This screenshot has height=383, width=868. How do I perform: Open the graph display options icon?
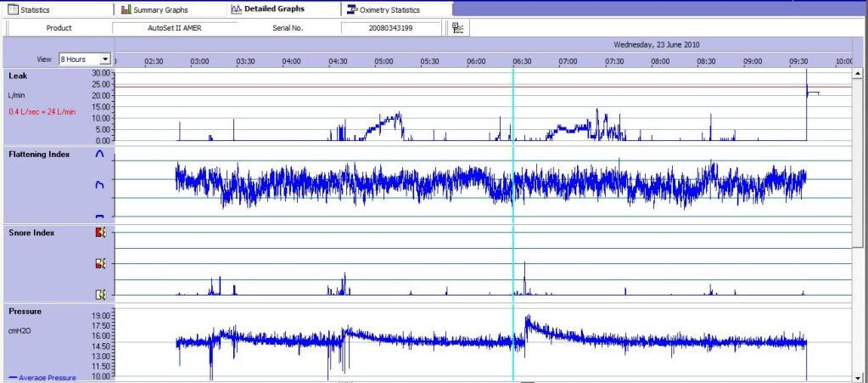(458, 28)
